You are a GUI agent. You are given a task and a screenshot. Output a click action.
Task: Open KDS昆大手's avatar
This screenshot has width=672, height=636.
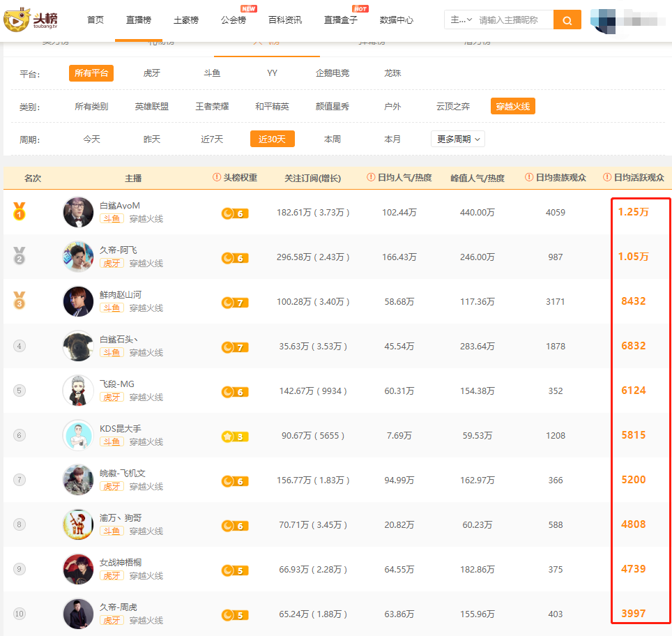[x=78, y=435]
